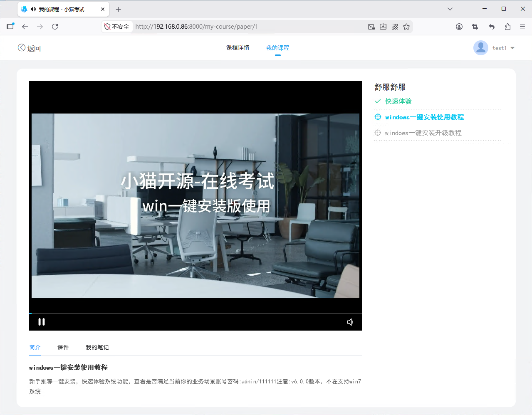Open the 我的笔记 tab
The height and width of the screenshot is (415, 532).
coord(97,347)
